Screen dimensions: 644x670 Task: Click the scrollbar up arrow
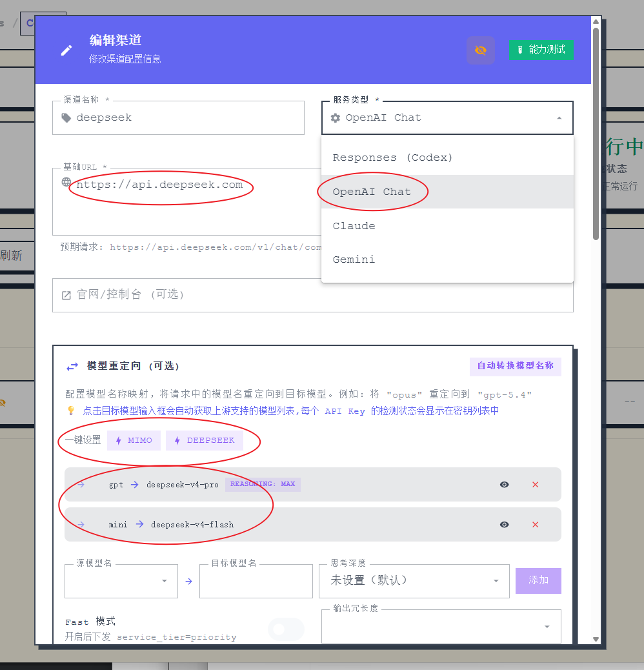pos(596,21)
